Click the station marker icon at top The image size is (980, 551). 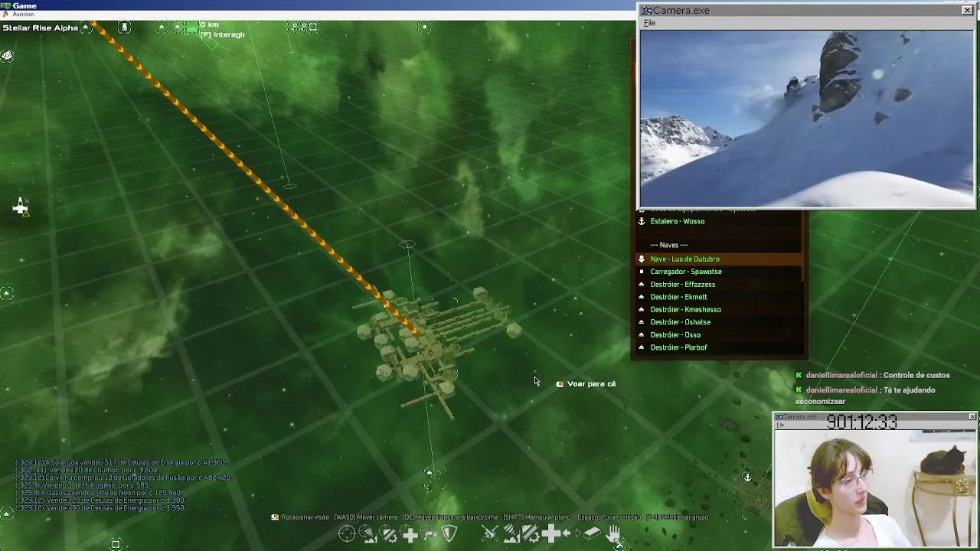tap(124, 27)
